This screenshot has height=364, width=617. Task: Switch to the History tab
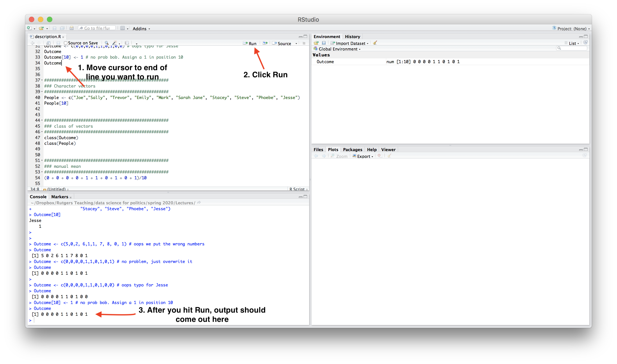pos(353,37)
